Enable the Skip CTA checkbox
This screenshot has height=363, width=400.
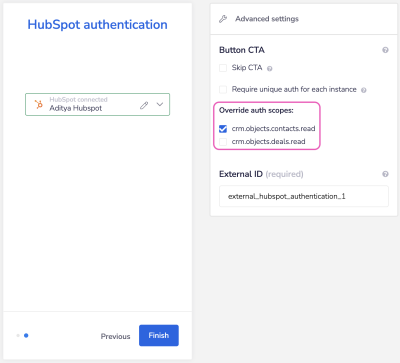[x=223, y=68]
